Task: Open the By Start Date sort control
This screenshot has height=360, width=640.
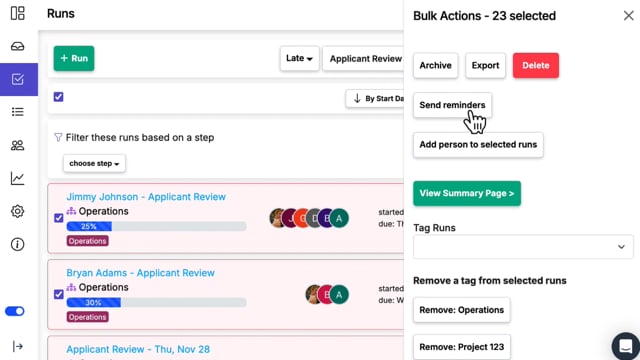Action: point(375,98)
